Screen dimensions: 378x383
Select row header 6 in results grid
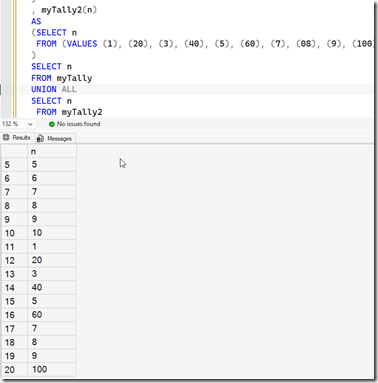(x=14, y=178)
